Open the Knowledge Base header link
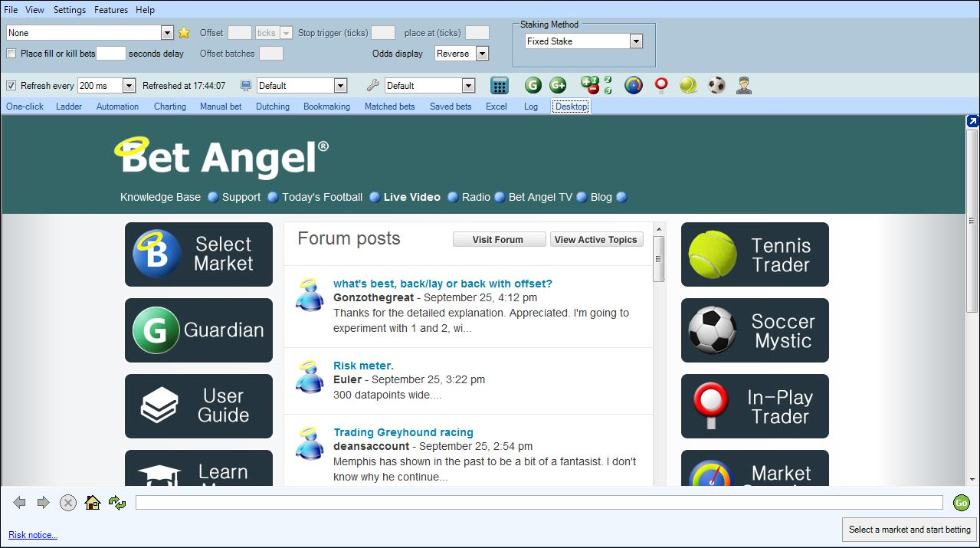 click(160, 197)
